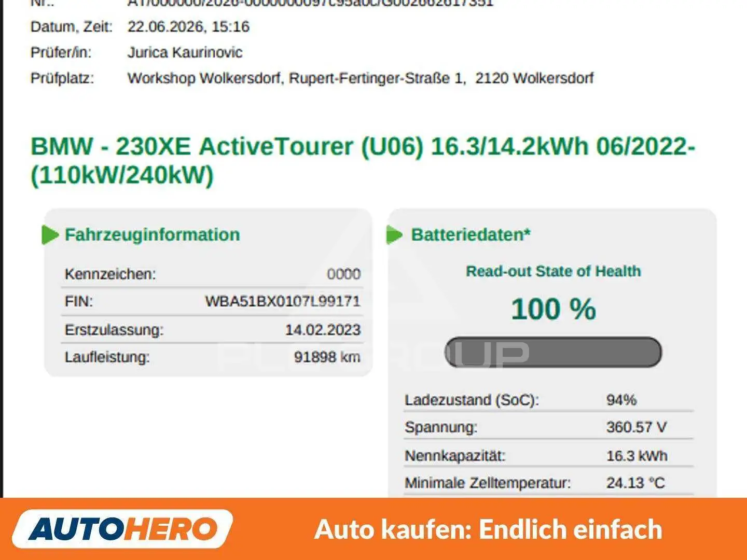
Task: Click the "Prüfplatz:" label
Action: pyautogui.click(x=62, y=78)
